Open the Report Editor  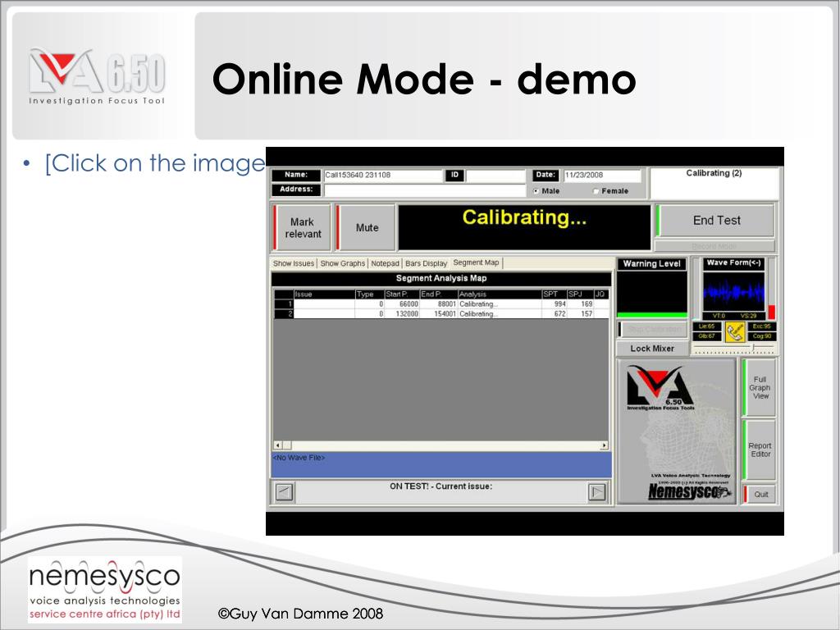point(759,450)
